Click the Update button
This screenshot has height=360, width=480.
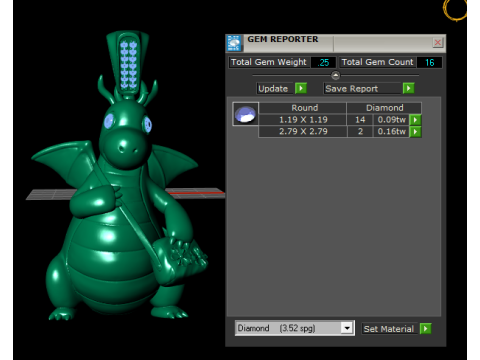coord(275,89)
